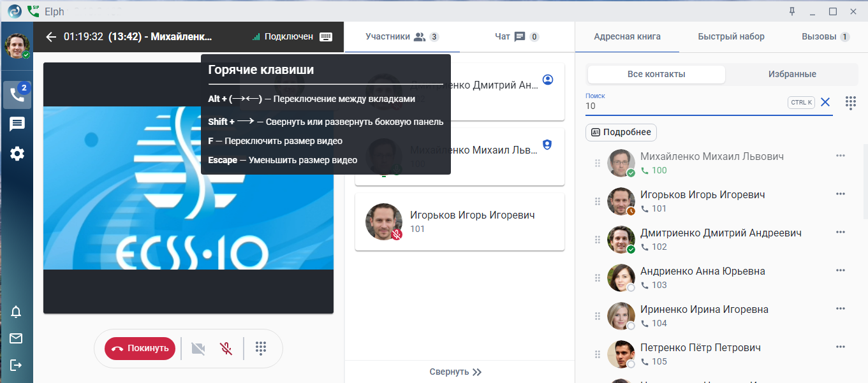The width and height of the screenshot is (868, 383).
Task: Click Дмитриенко Дмитрий Андреевич contact avatar
Action: click(x=621, y=240)
